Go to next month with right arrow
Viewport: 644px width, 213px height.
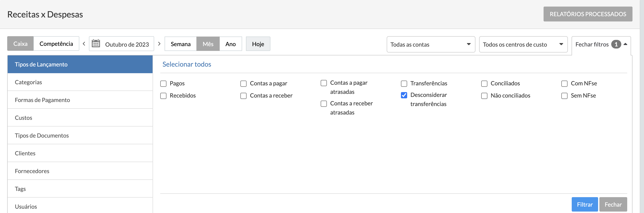click(x=159, y=44)
